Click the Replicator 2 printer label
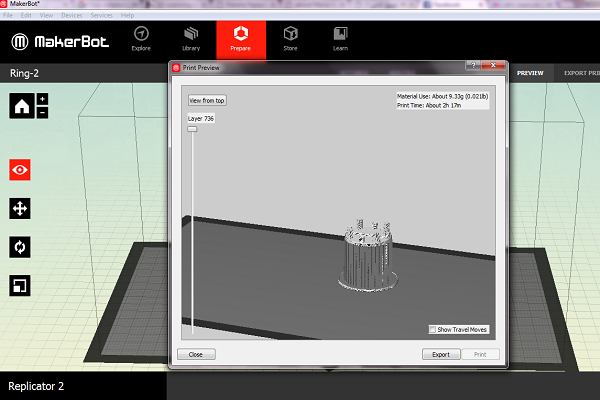The height and width of the screenshot is (400, 600). coord(36,386)
